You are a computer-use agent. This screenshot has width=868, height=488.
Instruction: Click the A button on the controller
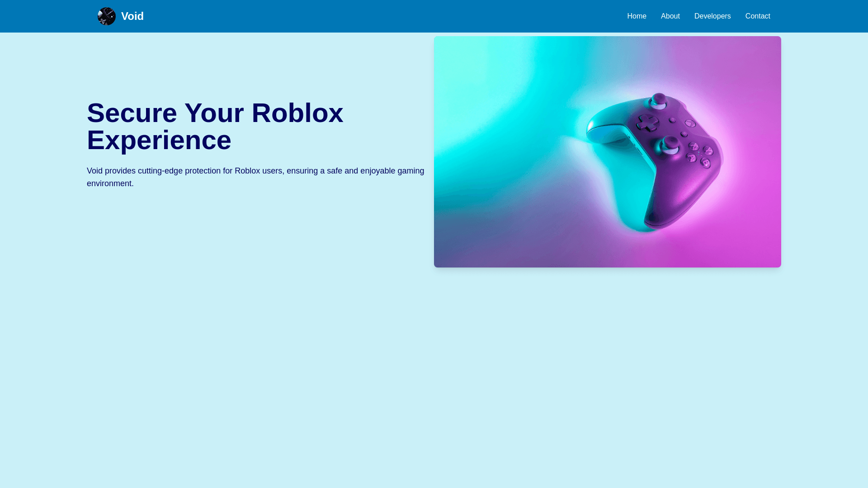point(691,157)
